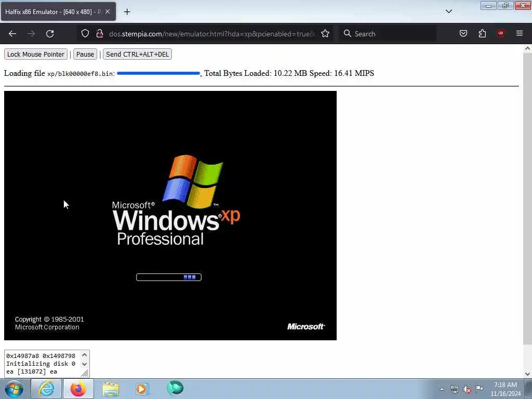Open the muted volume tray icon
The width and height of the screenshot is (532, 399).
pos(467,390)
